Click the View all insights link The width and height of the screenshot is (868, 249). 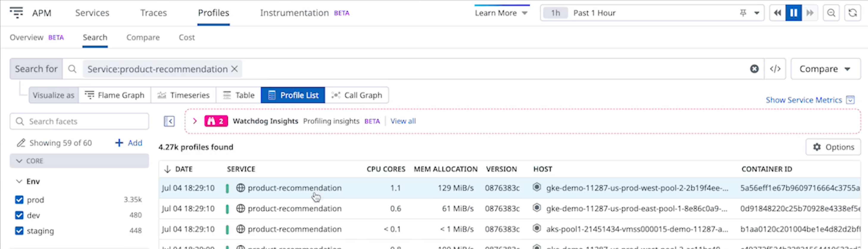click(x=403, y=121)
